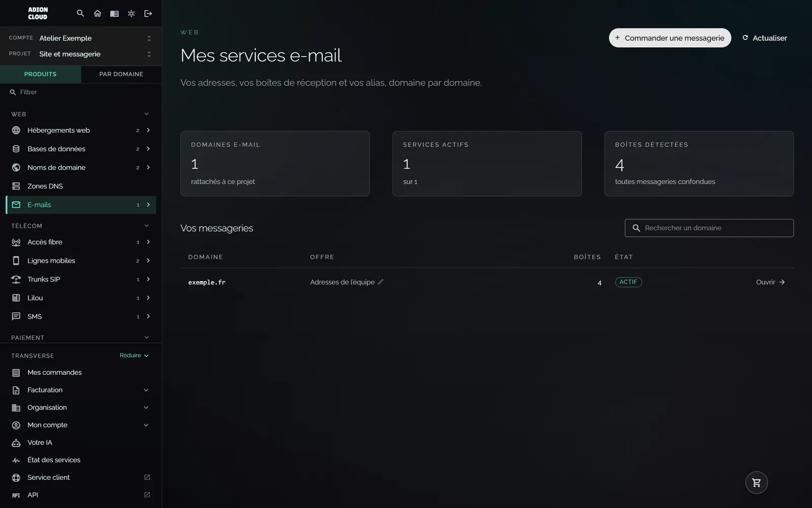Image resolution: width=812 pixels, height=508 pixels.
Task: Collapse the Télécom section chevron
Action: click(x=147, y=226)
